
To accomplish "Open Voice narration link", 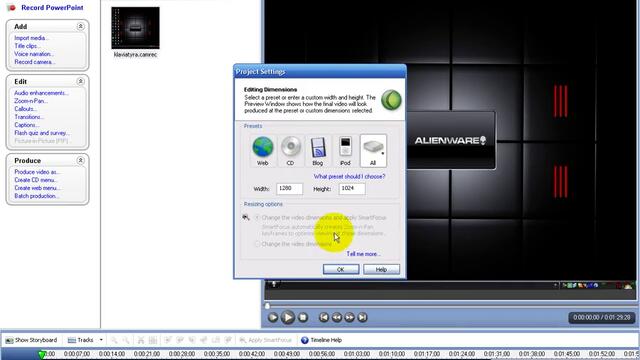I will 33,54.
